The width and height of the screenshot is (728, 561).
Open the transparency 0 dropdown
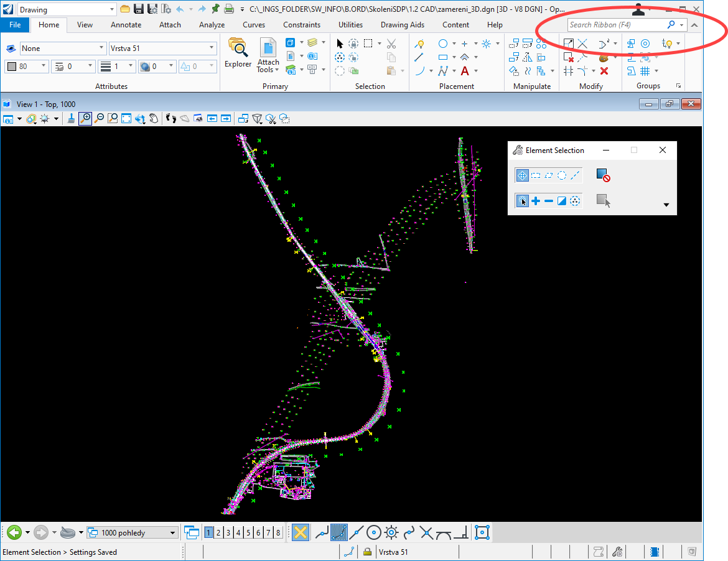click(157, 67)
